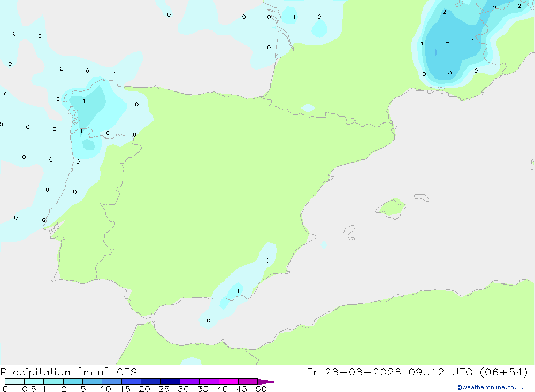
Task: Click the Ibiza island outline
Action: pyautogui.click(x=349, y=230)
